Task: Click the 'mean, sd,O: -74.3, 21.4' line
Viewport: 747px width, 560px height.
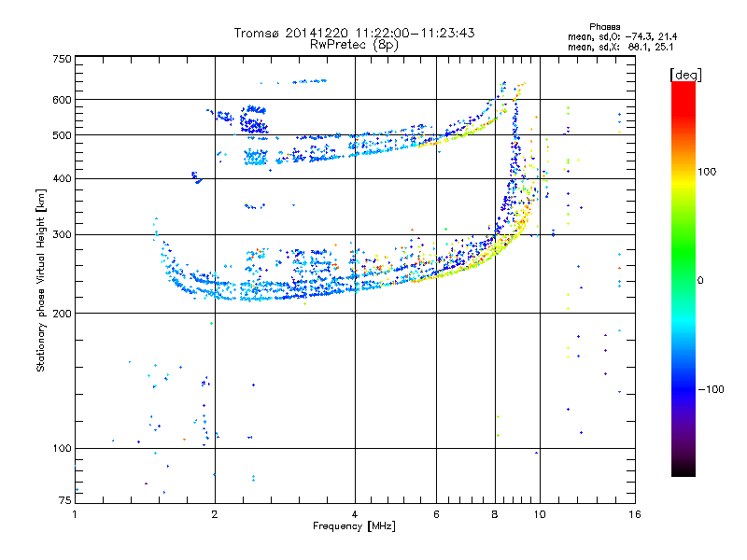Action: click(622, 36)
